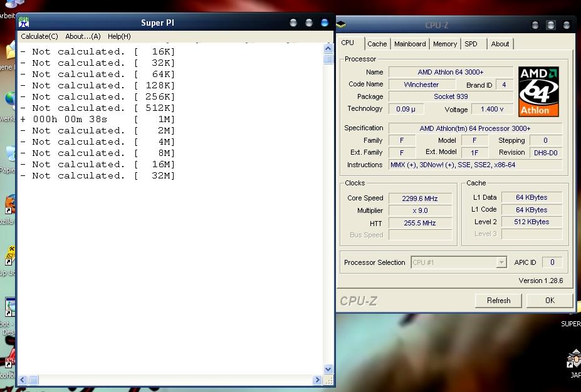Click the 'Version 1.28.6' text
This screenshot has height=392, width=581.
click(x=541, y=281)
